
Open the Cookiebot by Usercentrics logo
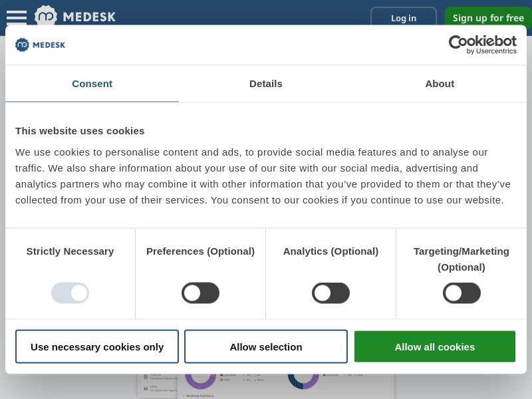[x=482, y=45]
